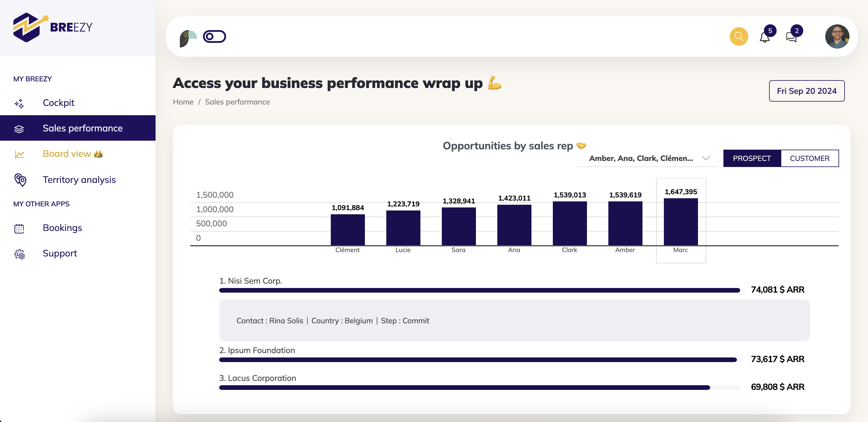868x422 pixels.
Task: Click the Fri Sep 20 2024 date button
Action: 806,91
